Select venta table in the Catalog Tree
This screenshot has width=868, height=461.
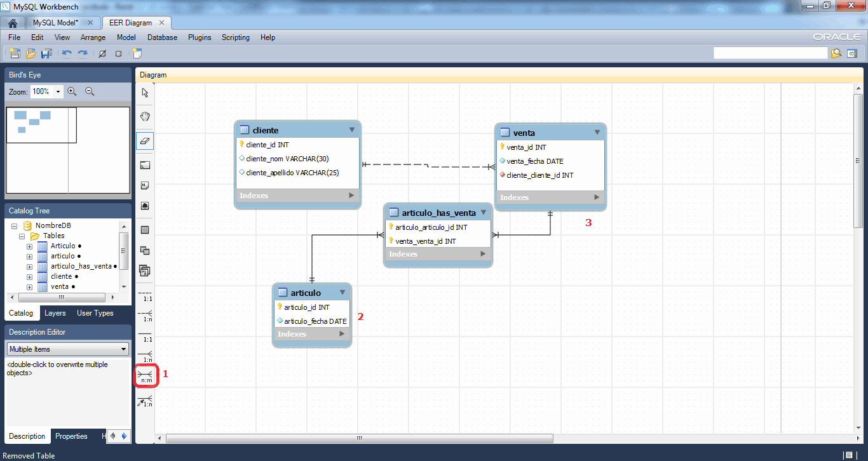click(60, 286)
